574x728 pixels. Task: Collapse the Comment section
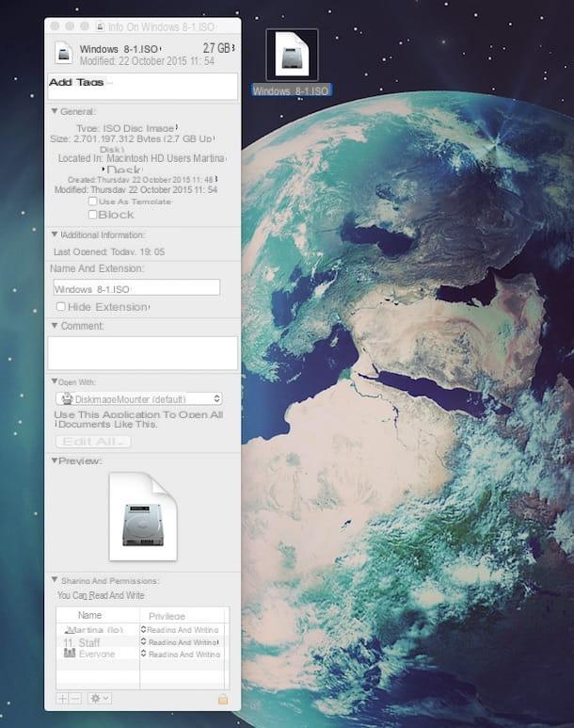pos(55,326)
